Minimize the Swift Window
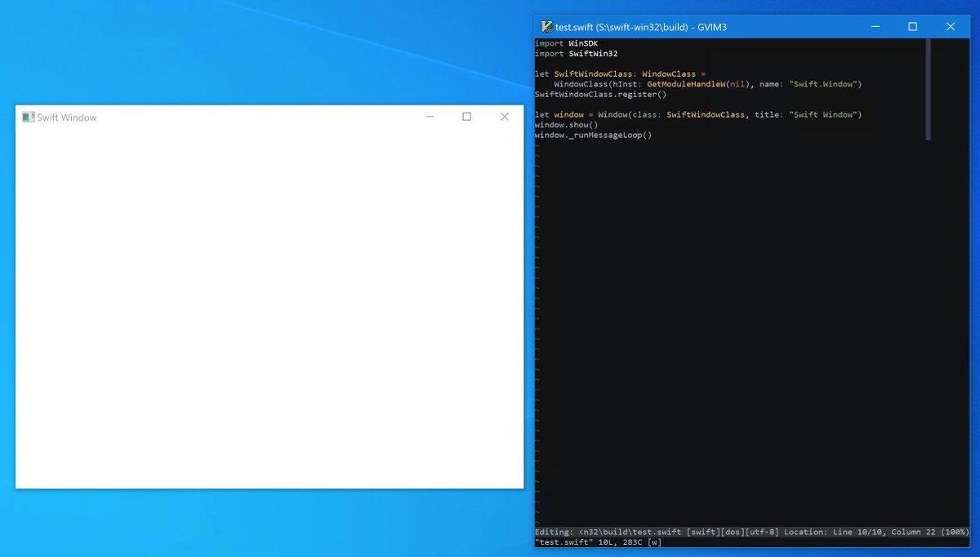Screen dimensions: 980x557 430,117
